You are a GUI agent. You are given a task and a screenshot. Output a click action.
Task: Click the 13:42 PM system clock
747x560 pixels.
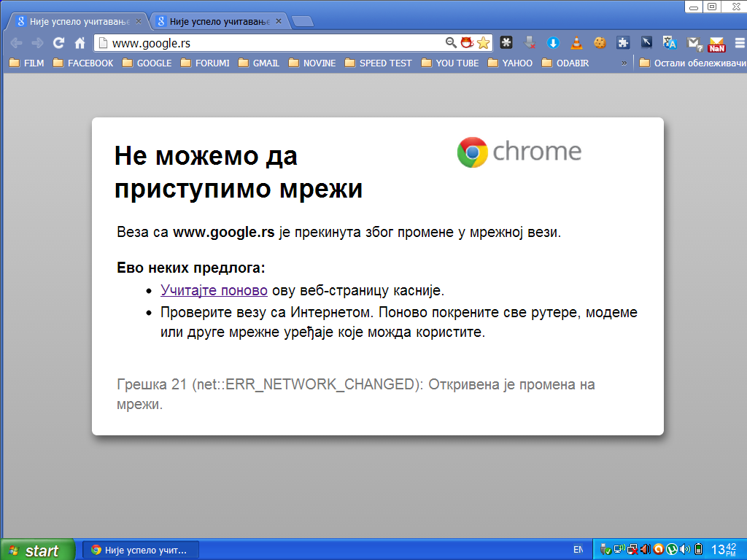coord(724,550)
